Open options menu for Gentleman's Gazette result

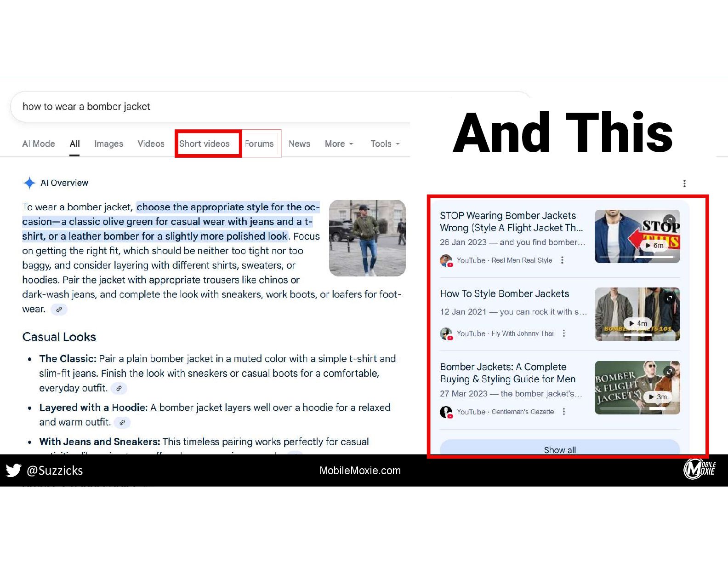coord(564,411)
